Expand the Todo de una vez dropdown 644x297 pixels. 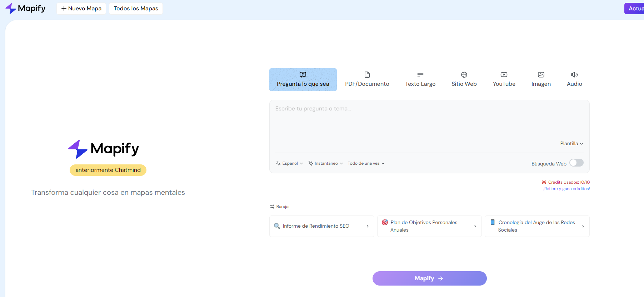366,163
